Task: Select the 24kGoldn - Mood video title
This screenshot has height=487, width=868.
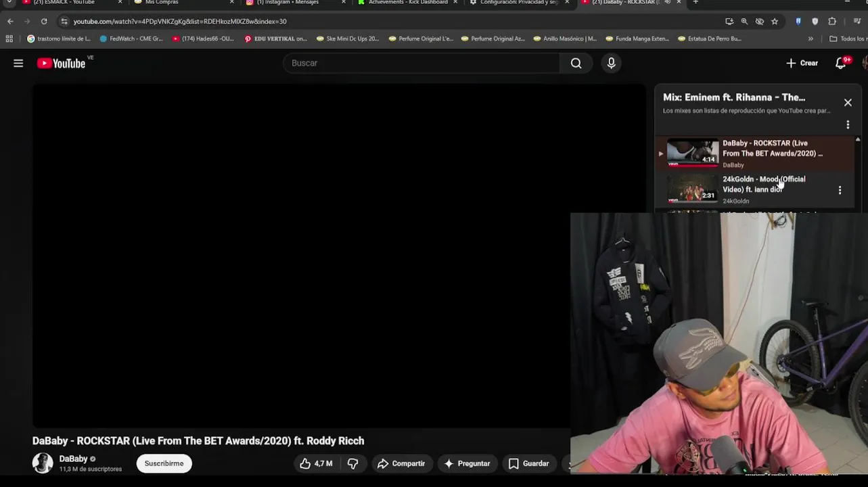Action: click(764, 184)
